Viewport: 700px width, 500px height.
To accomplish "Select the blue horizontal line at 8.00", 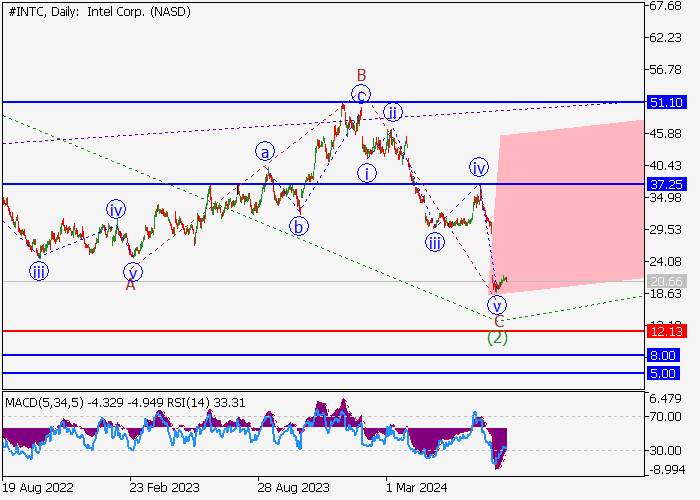I will coord(324,355).
